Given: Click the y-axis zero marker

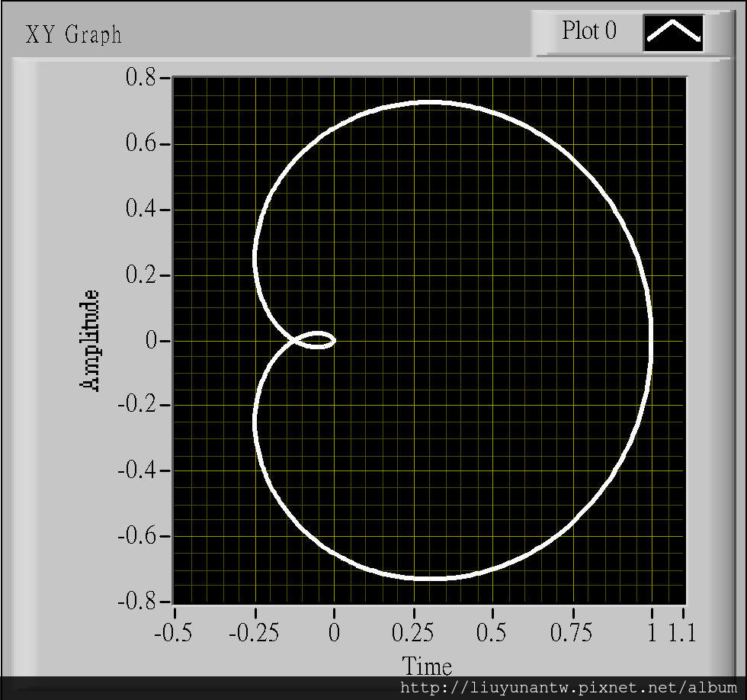Looking at the screenshot, I should (151, 340).
